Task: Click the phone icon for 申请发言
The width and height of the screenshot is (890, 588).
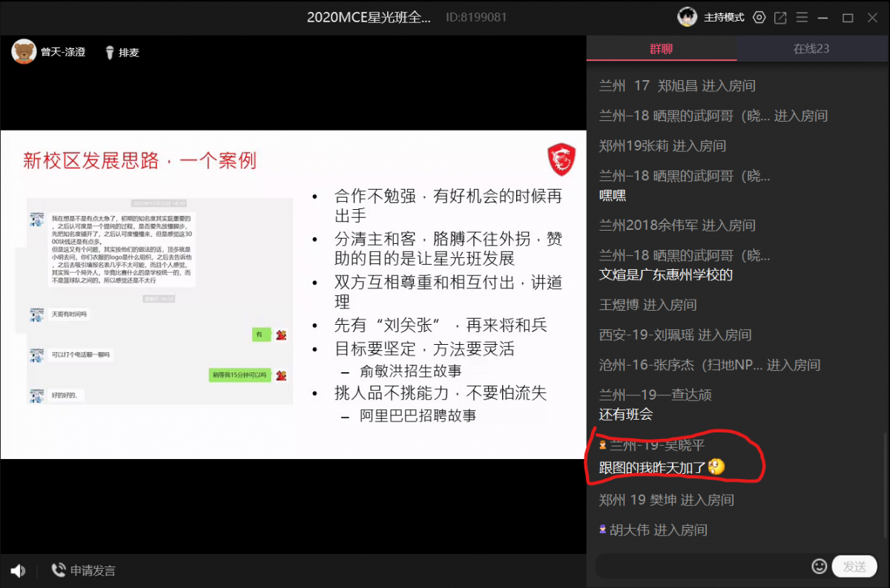Action: (59, 570)
